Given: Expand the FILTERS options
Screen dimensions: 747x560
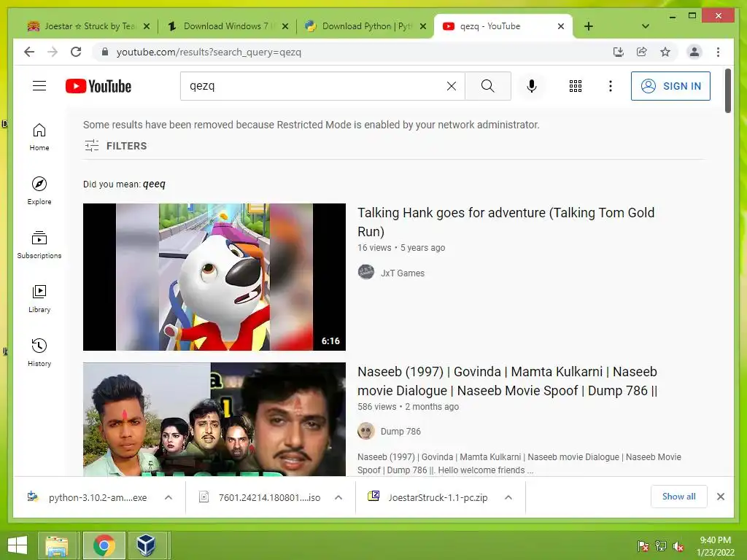Looking at the screenshot, I should 116,146.
